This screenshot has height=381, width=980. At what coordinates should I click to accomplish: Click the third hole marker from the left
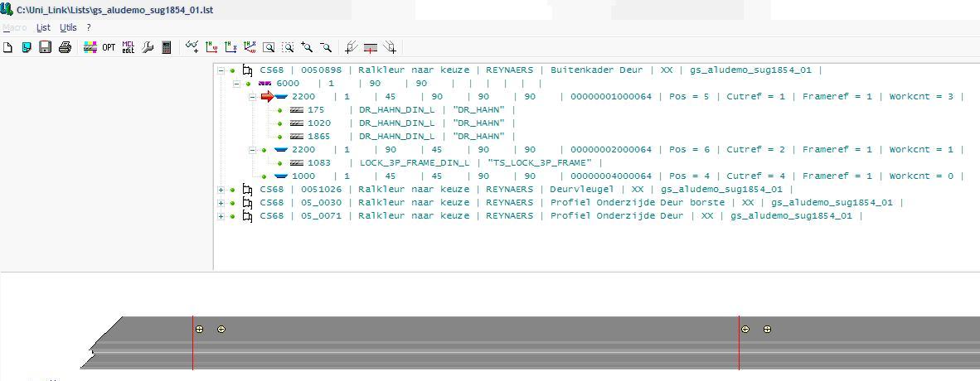coord(745,329)
